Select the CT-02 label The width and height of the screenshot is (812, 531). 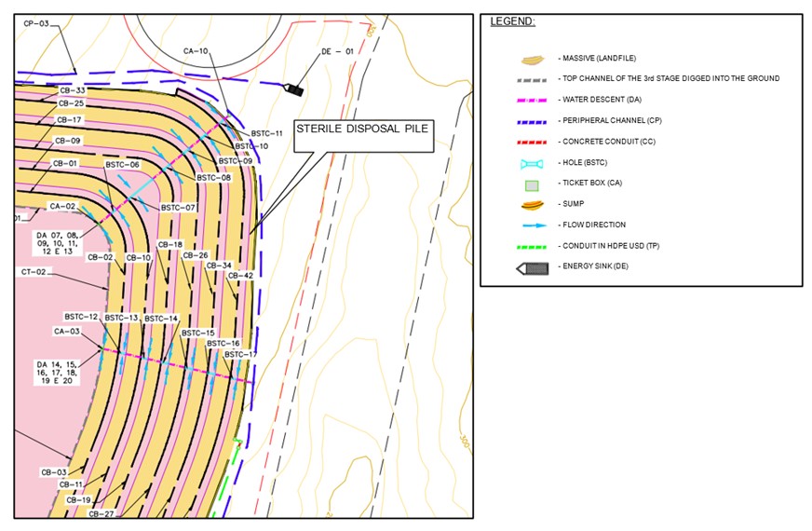34,272
